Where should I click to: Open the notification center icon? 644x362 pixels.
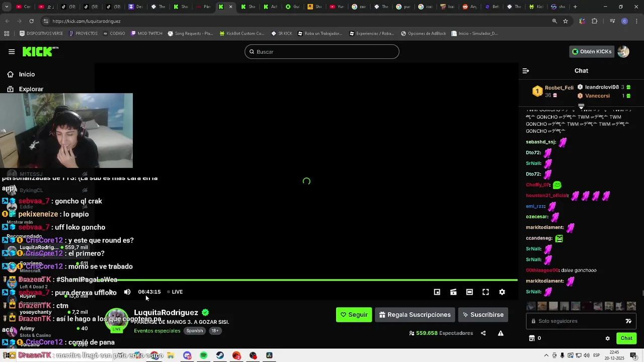[633, 355]
